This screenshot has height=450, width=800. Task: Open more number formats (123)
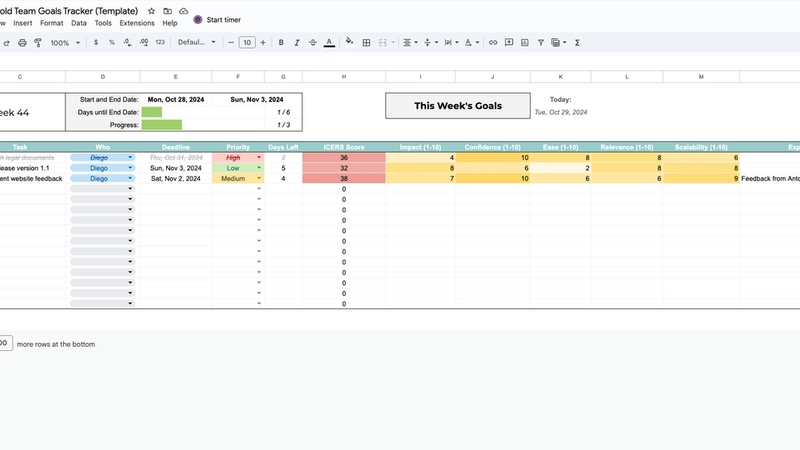pos(160,43)
